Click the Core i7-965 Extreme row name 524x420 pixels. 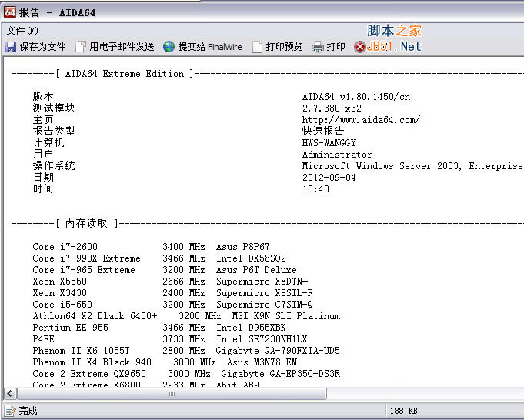(x=84, y=270)
